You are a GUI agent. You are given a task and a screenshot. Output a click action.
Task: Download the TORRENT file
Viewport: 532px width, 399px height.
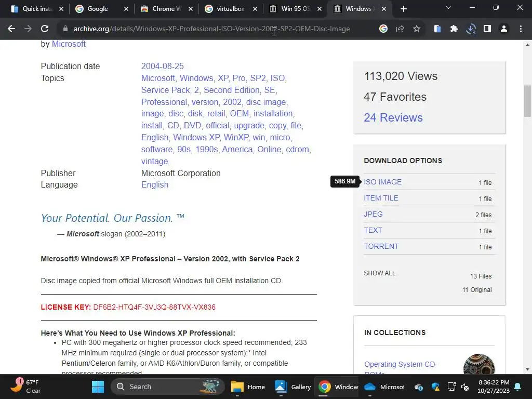pyautogui.click(x=381, y=246)
